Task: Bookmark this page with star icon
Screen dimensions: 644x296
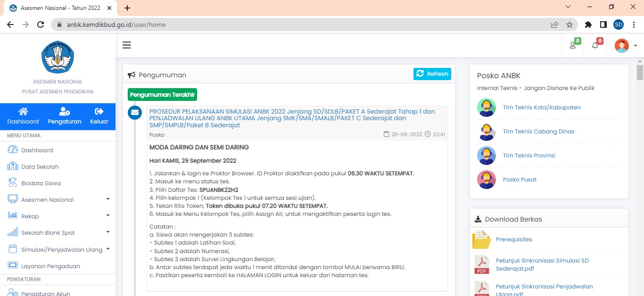Action: (x=570, y=25)
